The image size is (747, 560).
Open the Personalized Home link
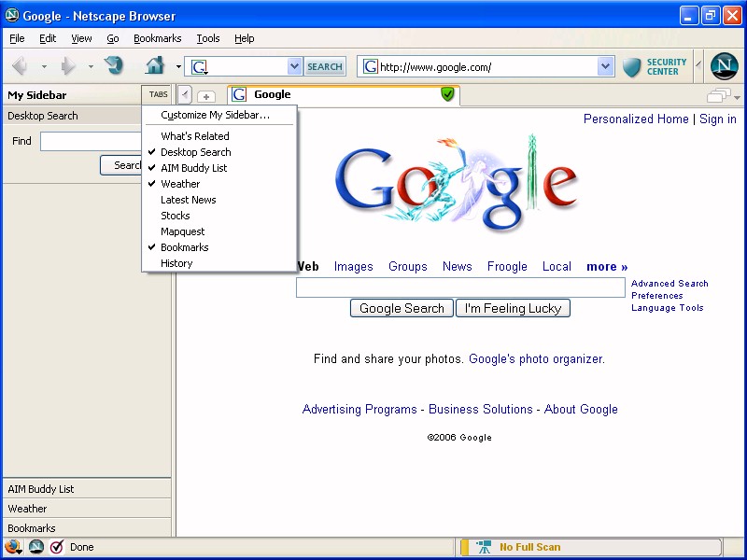pos(636,119)
